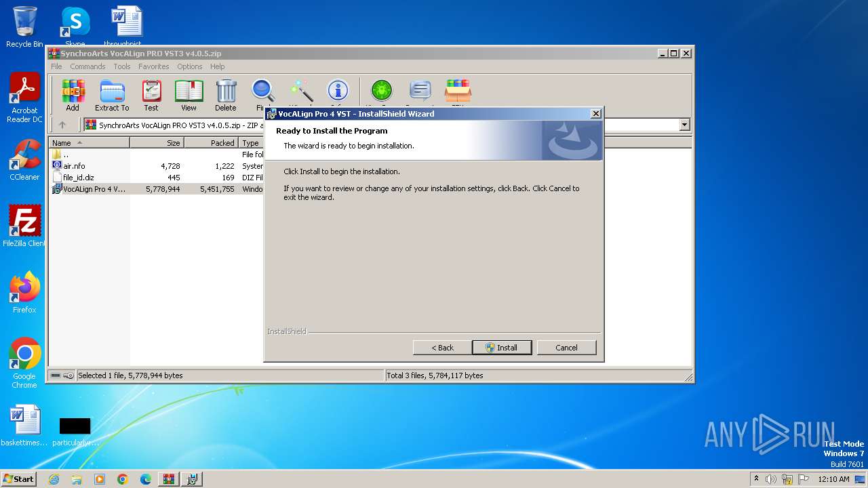Viewport: 868px width, 488px height.
Task: Open Windows Explorer folder in taskbar
Action: [77, 479]
